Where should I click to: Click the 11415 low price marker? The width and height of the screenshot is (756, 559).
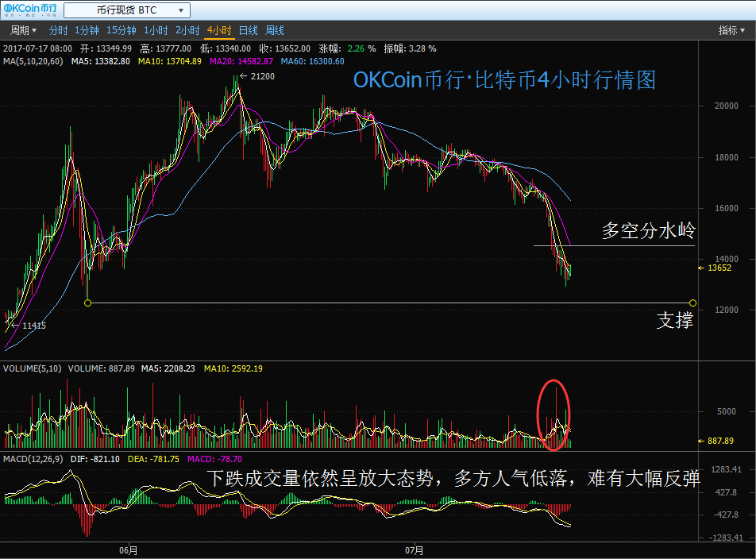coord(29,326)
